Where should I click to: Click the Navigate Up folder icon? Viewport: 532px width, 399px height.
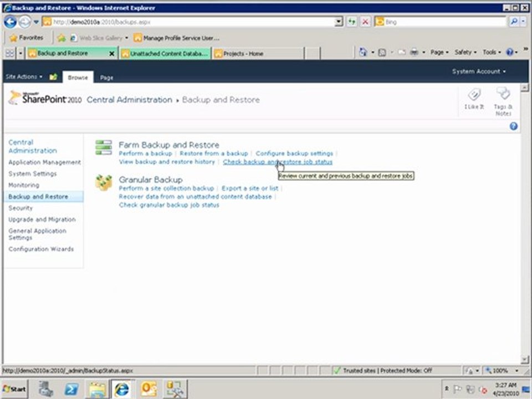click(53, 77)
